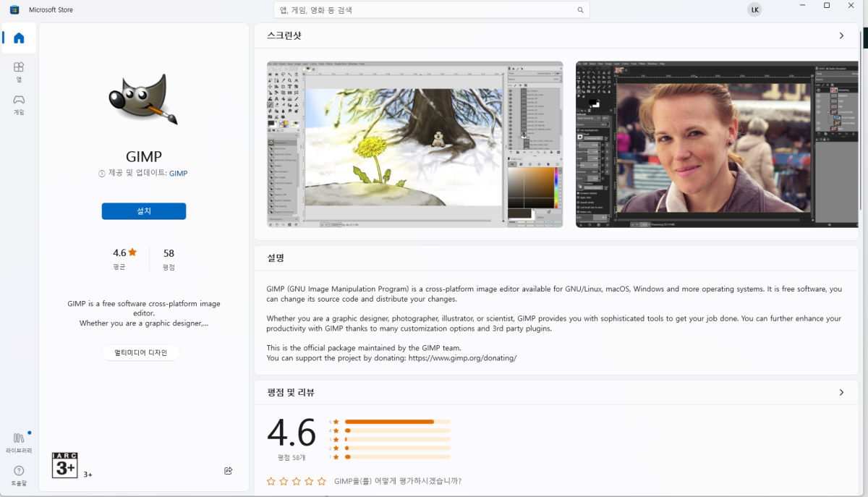This screenshot has width=868, height=497.
Task: Maximize the Microsoft Store window
Action: [827, 5]
